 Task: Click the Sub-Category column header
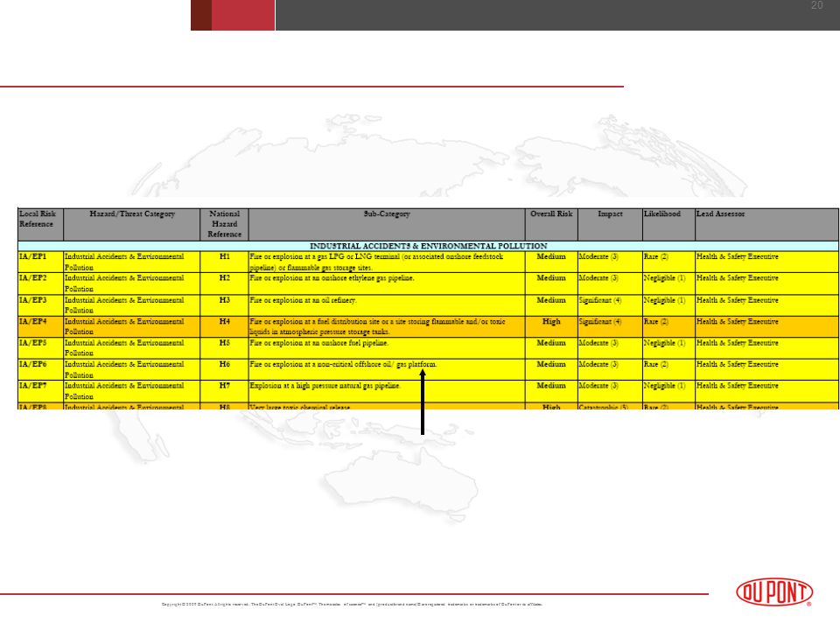pos(387,225)
